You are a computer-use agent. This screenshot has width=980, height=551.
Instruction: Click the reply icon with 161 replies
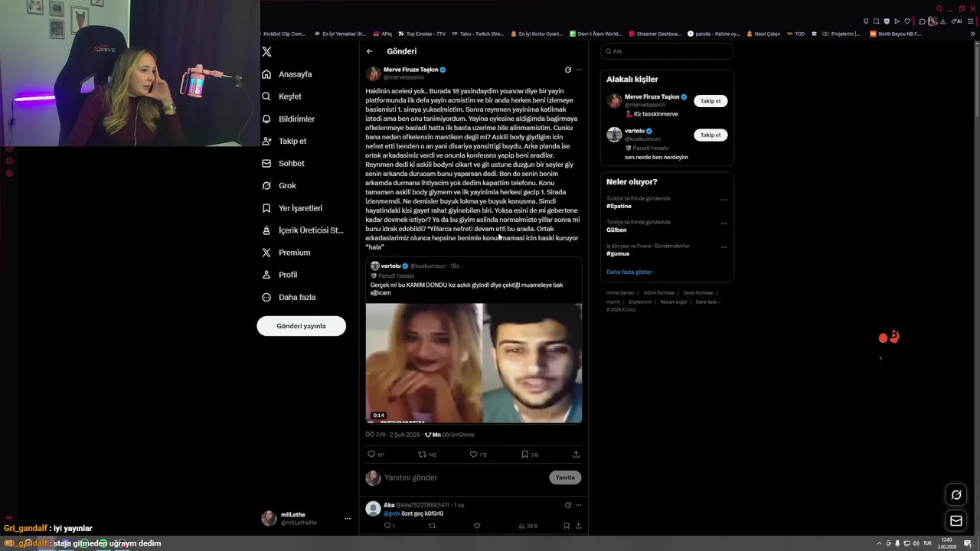click(x=371, y=455)
